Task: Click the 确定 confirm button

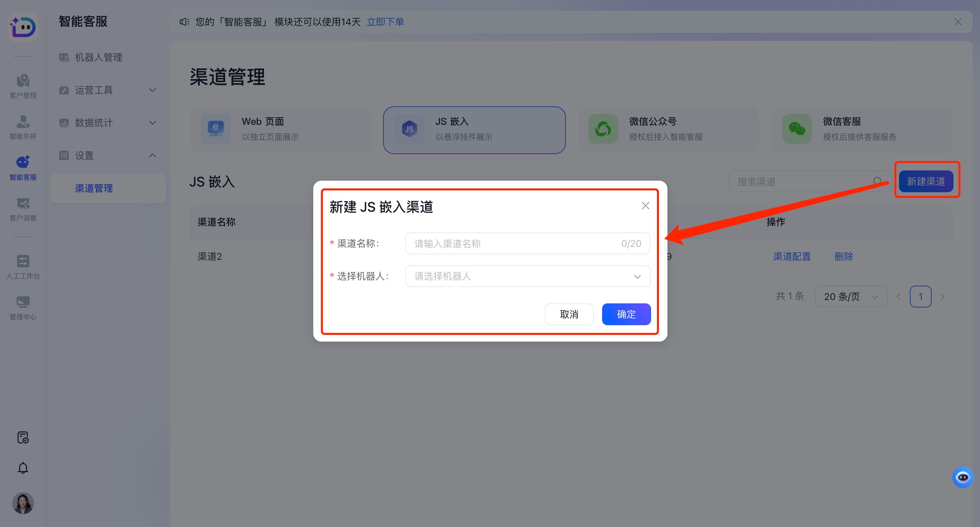Action: (626, 314)
